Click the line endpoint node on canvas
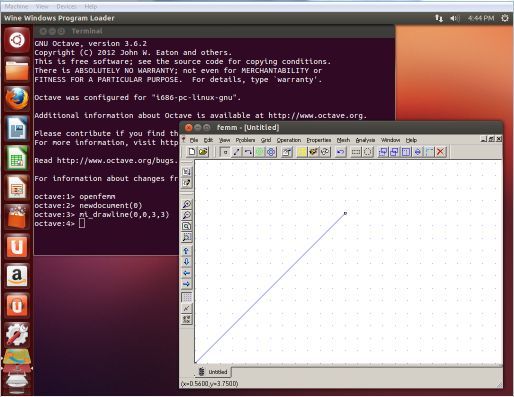The image size is (514, 397). [x=345, y=213]
